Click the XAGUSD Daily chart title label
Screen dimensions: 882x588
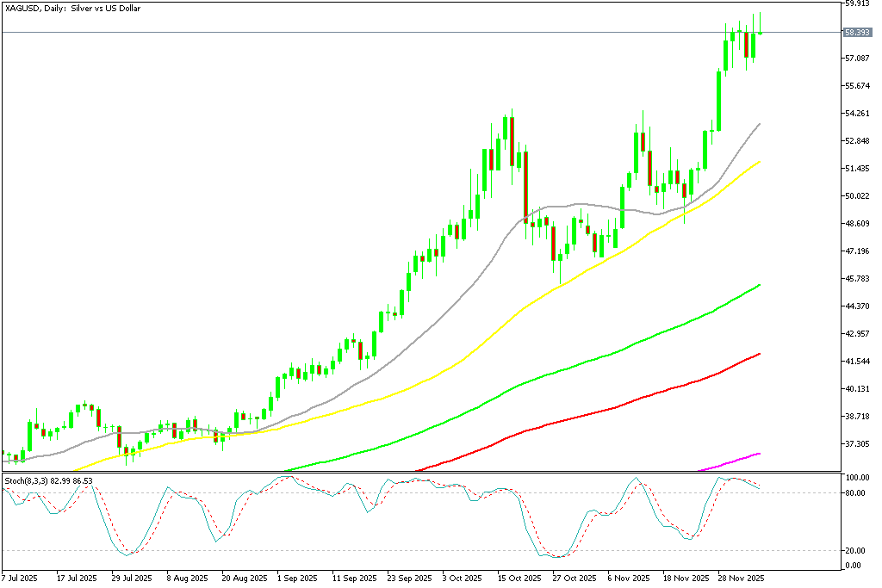[x=73, y=9]
